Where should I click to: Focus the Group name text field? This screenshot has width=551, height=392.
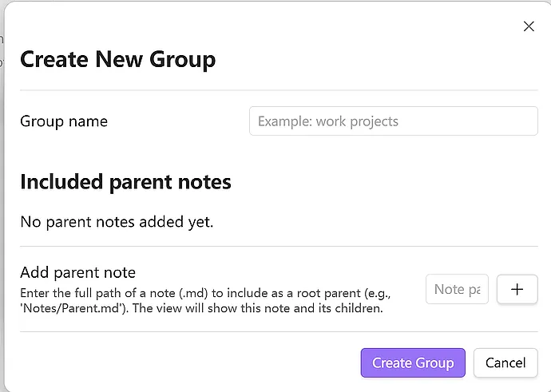393,121
